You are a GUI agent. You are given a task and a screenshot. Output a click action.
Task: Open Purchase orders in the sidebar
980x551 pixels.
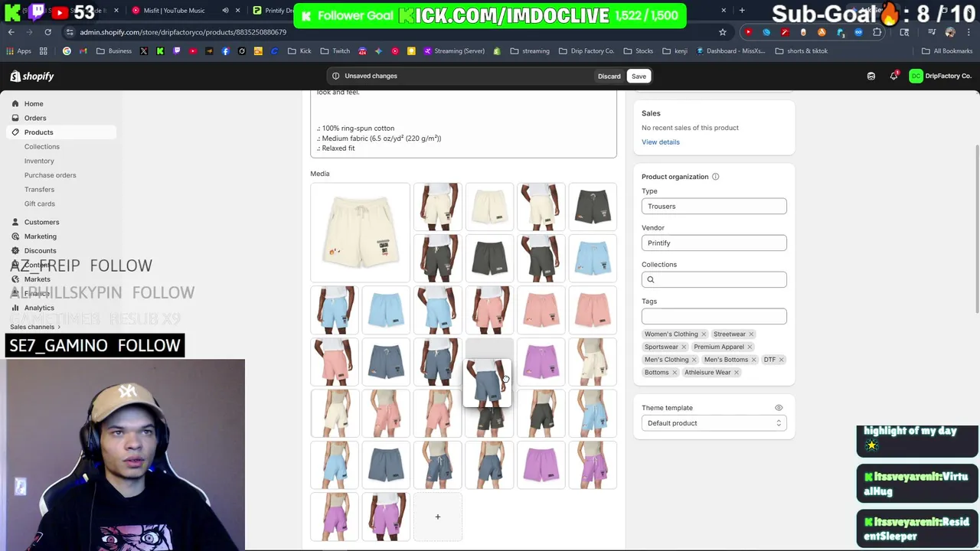50,175
